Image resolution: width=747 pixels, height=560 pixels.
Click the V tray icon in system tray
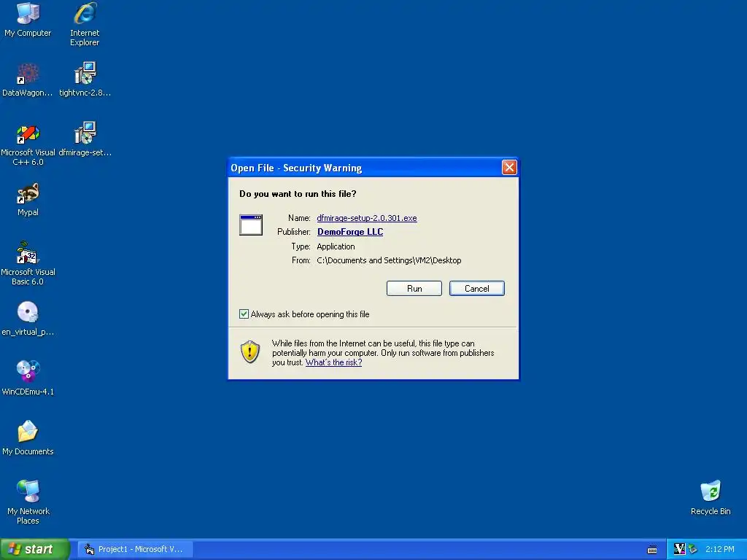pos(679,549)
